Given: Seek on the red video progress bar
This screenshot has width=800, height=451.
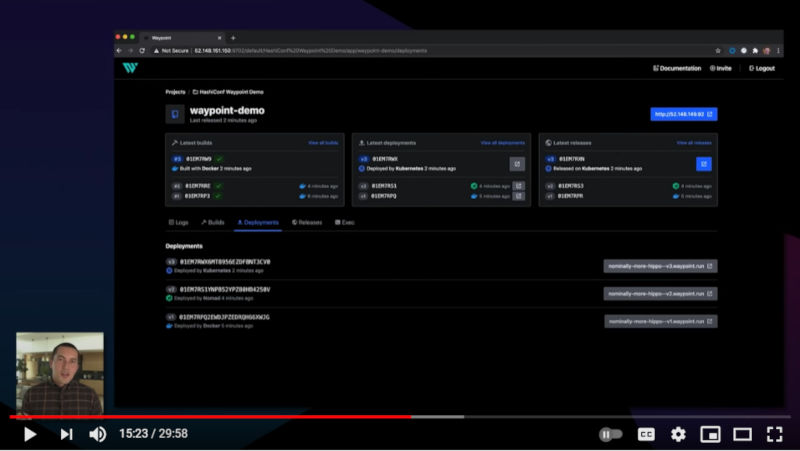Looking at the screenshot, I should point(210,417).
